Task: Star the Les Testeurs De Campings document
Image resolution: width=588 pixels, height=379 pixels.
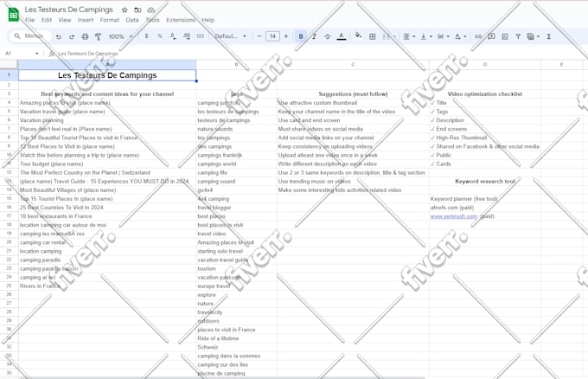Action: coord(125,10)
